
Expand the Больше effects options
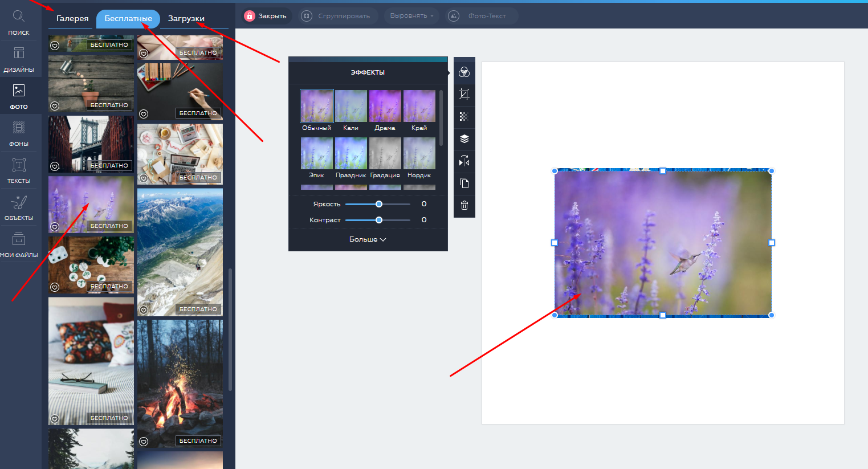[368, 239]
